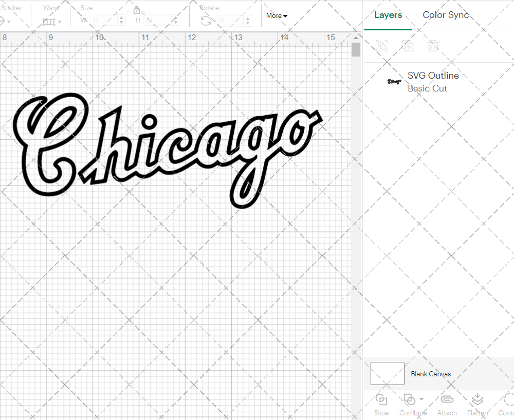Click the Height size input field
Screen dimensions: 514x420
[158, 21]
